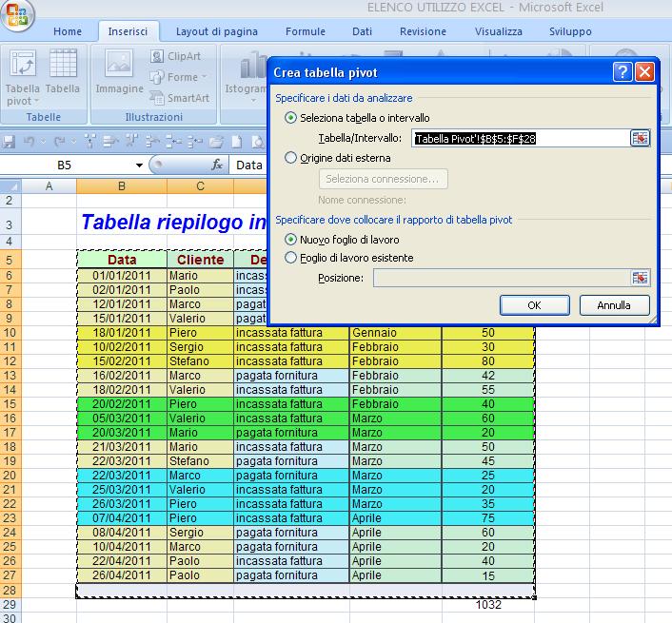Click the 'Stefano' cell in row 12
Image resolution: width=672 pixels, height=623 pixels.
pos(200,360)
